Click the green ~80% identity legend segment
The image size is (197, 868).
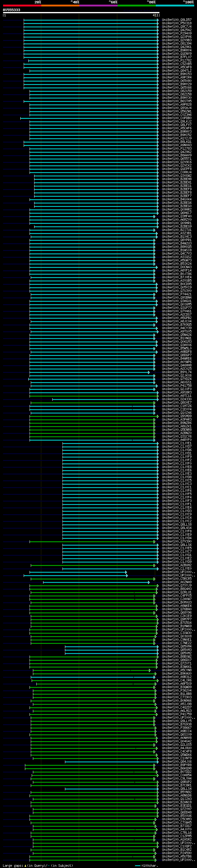(x=136, y=6)
